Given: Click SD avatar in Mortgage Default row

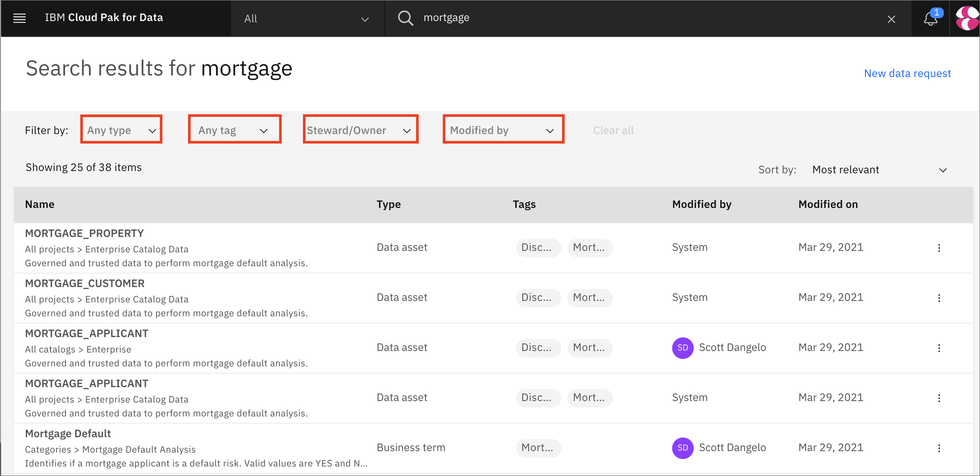Looking at the screenshot, I should click(682, 448).
